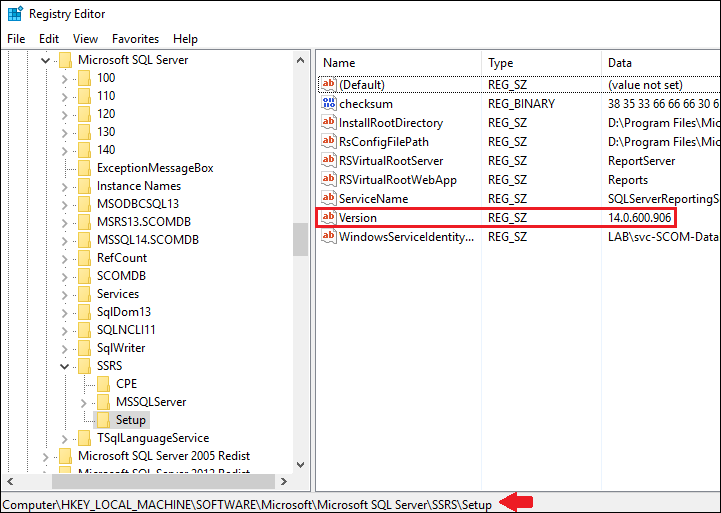Click the string icon of the Version value

point(328,217)
